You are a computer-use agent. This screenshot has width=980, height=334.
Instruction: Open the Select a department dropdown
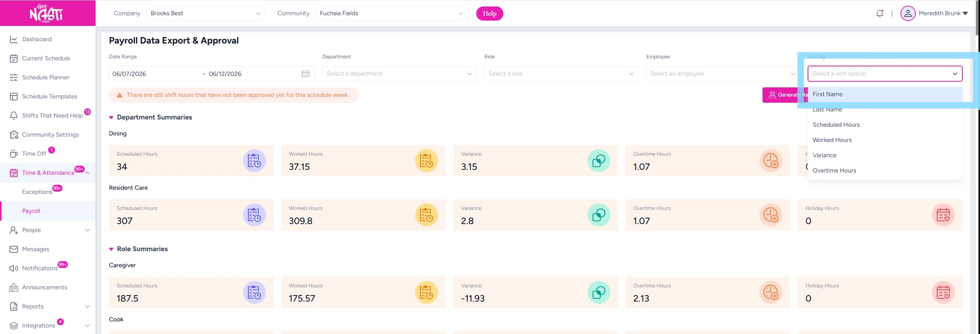(x=399, y=74)
